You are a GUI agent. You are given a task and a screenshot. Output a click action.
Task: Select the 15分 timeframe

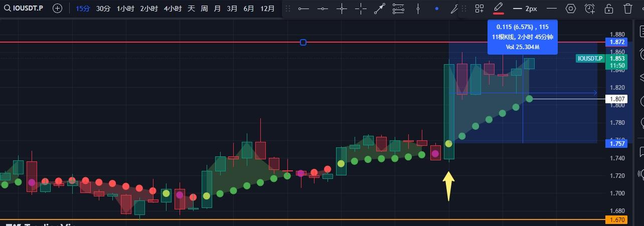[x=83, y=9]
